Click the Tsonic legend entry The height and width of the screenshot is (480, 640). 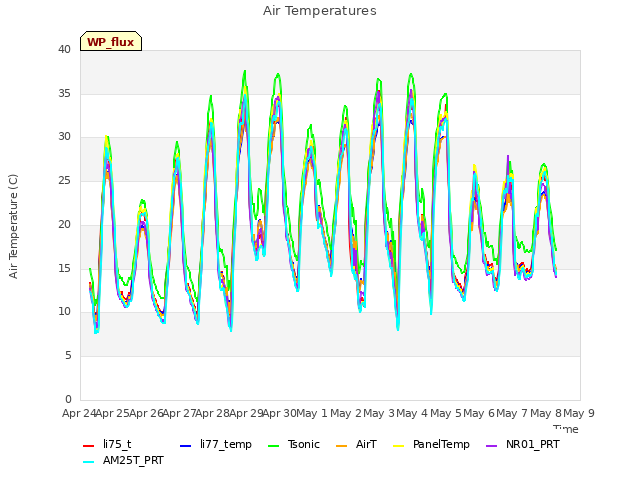click(294, 444)
